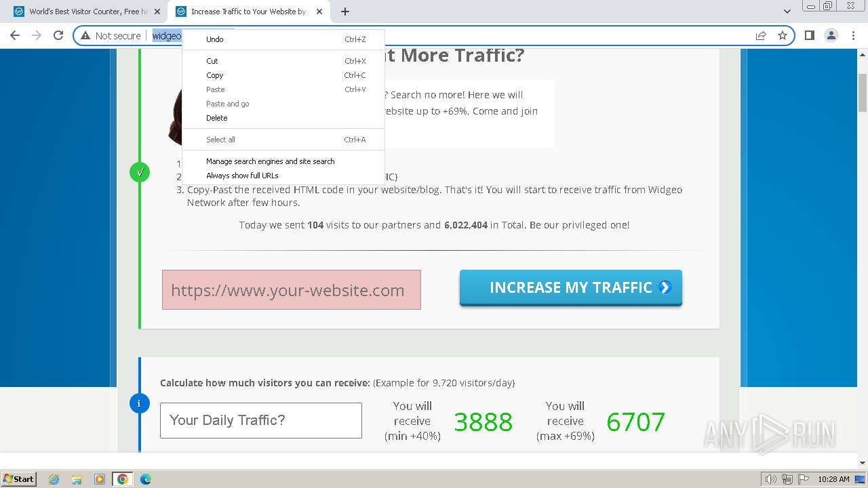Viewport: 868px width, 488px height.
Task: Open Chrome's three-dot menu
Action: point(853,36)
